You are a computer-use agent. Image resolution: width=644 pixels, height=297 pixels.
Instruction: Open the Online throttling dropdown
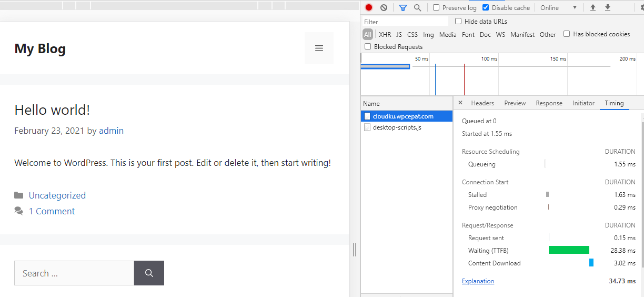pos(558,8)
